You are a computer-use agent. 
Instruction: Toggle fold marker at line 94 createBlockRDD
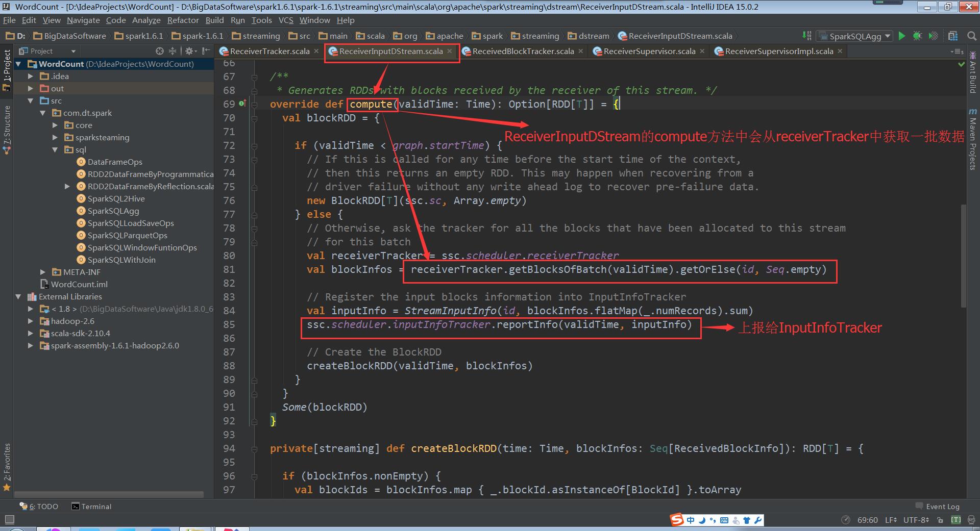[x=254, y=449]
